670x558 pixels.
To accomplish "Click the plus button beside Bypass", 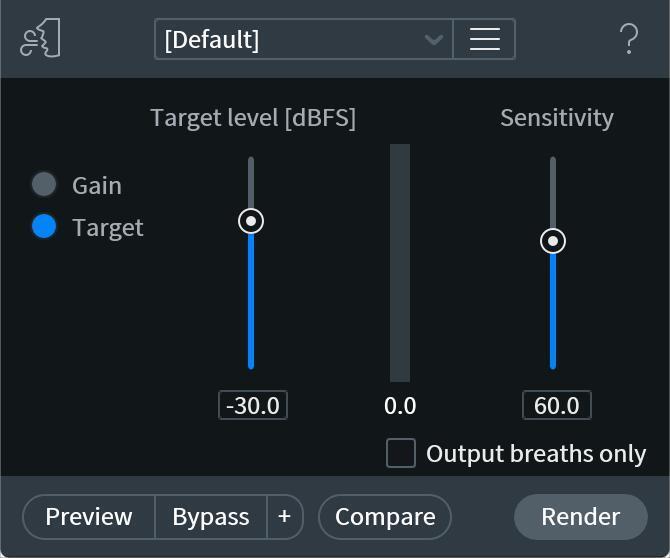I will [284, 516].
